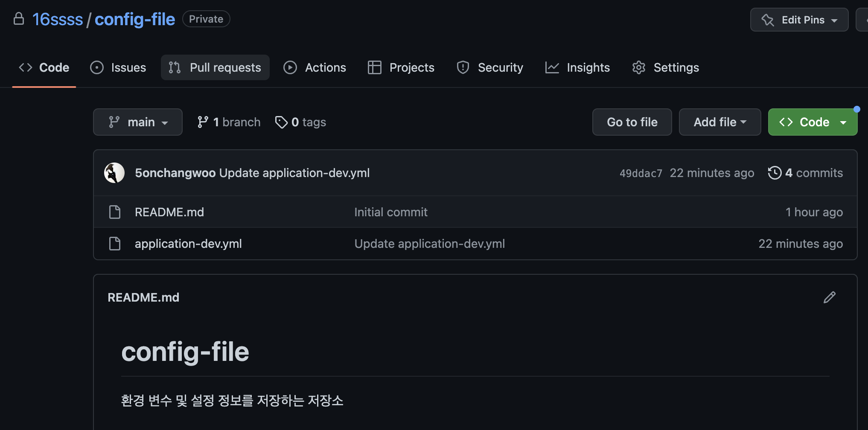This screenshot has height=430, width=868.
Task: Click the Settings gear icon
Action: pos(639,67)
